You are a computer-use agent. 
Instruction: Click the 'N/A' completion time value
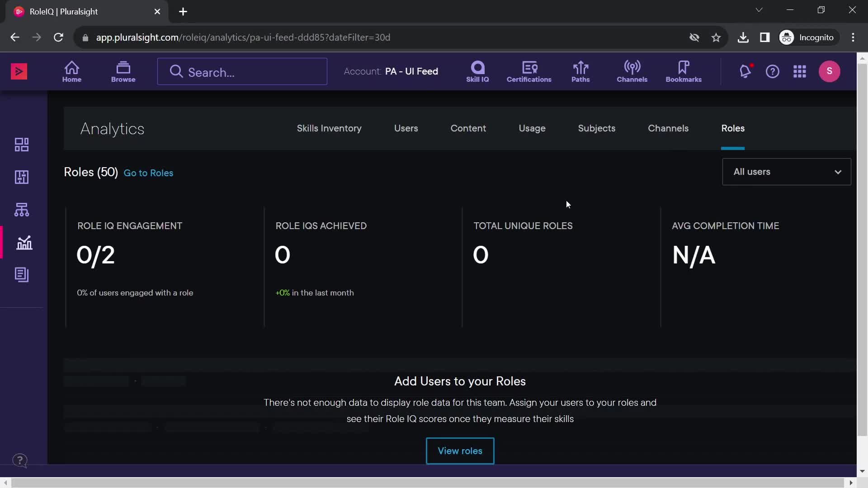pyautogui.click(x=693, y=255)
